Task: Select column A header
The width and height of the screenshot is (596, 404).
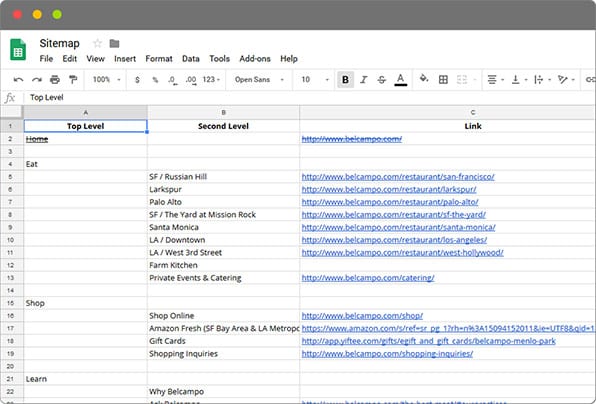Action: (86, 112)
